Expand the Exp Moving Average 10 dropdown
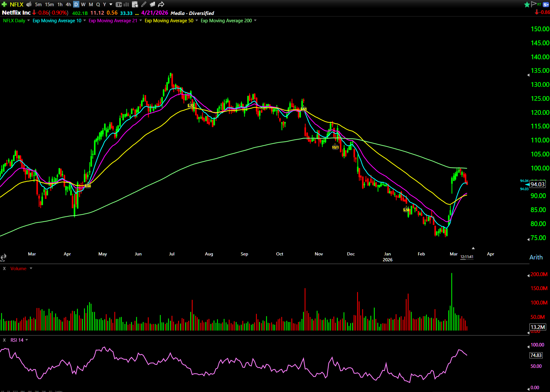Screen dimensions: 550x392 click(x=85, y=21)
